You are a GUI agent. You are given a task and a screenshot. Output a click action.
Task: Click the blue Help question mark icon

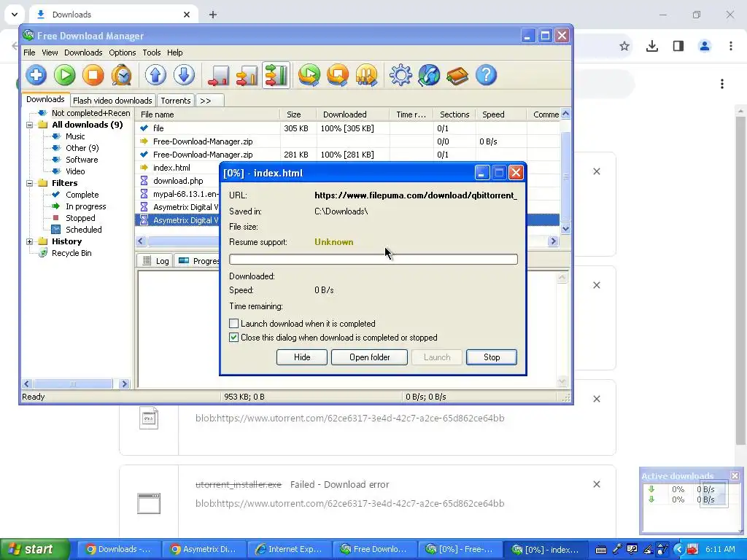pos(486,75)
